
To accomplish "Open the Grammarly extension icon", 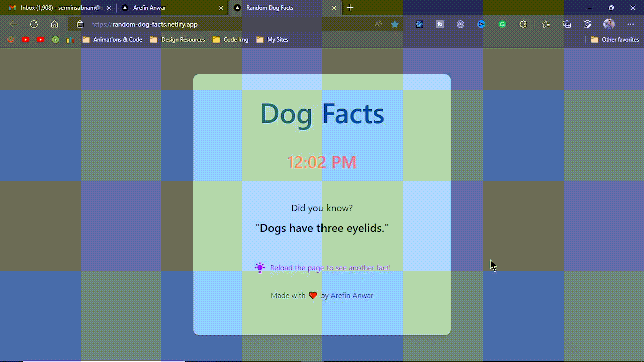I will [x=502, y=24].
